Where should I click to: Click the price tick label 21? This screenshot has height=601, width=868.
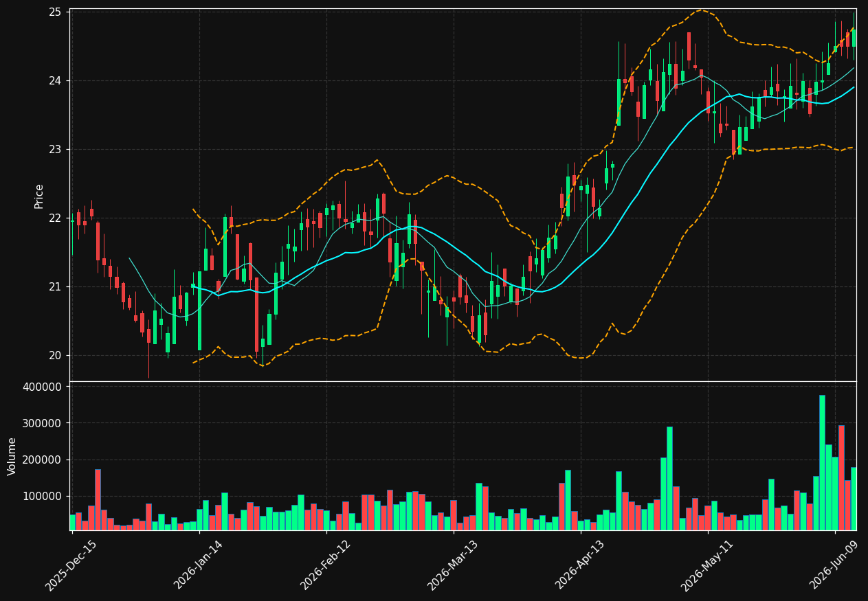[55, 287]
